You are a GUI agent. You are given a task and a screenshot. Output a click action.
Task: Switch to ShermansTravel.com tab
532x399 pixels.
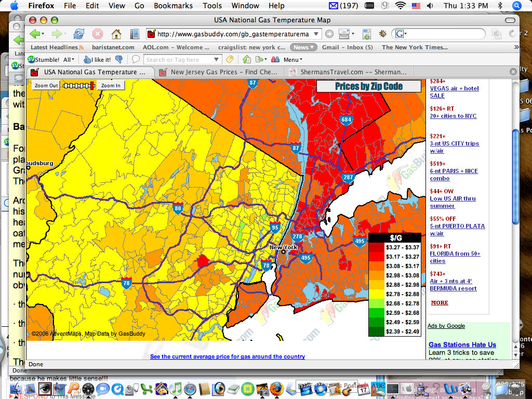click(349, 72)
